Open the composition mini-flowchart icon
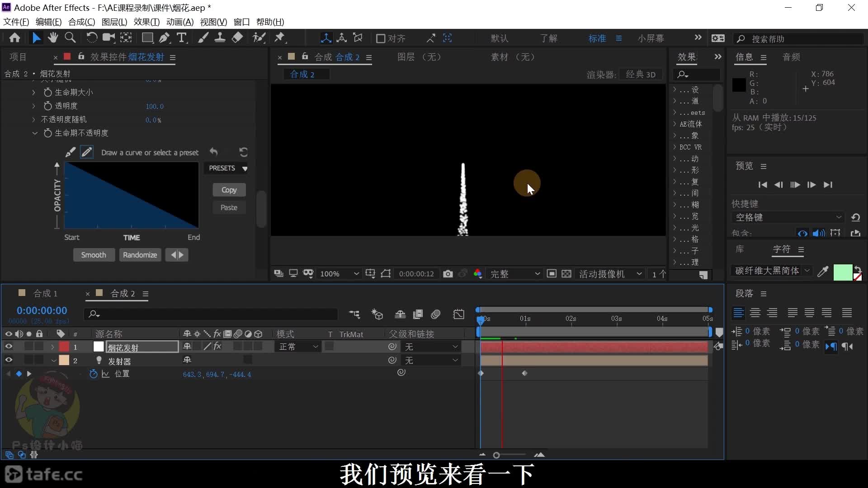Image resolution: width=868 pixels, height=488 pixels. coord(354,314)
